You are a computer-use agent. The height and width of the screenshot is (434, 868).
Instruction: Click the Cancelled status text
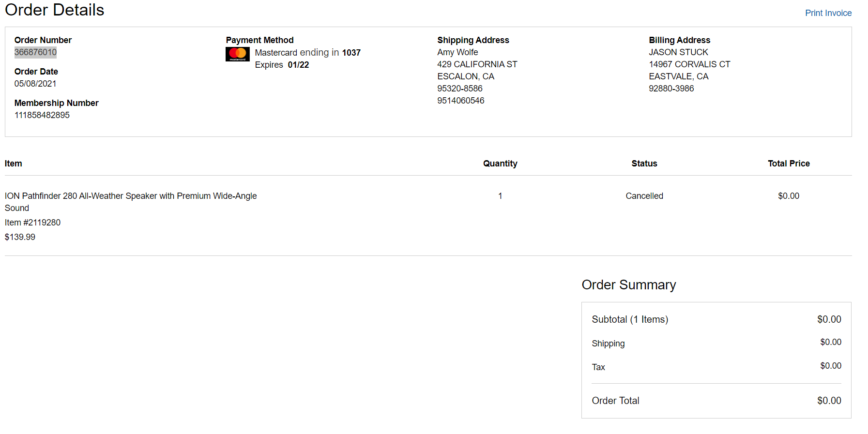[x=644, y=196]
